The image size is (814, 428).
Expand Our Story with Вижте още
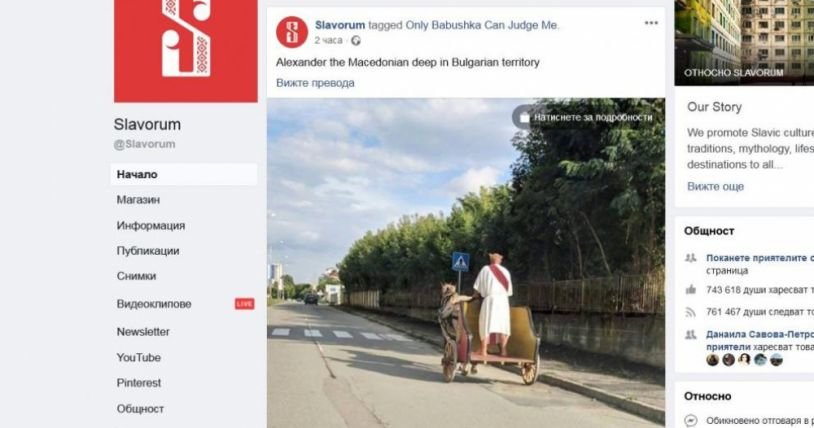715,186
